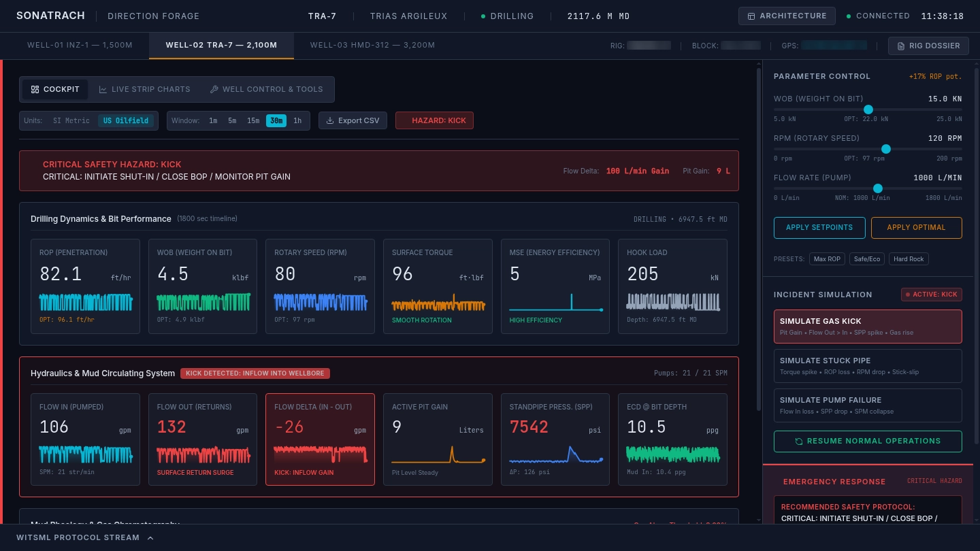This screenshot has height=551, width=980.
Task: Click the 'SURFACE RETURN SURGE' status text
Action: coord(195,473)
